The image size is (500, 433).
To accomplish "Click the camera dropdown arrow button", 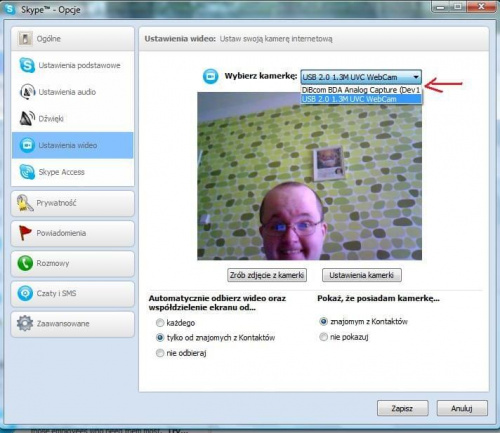I will [416, 77].
